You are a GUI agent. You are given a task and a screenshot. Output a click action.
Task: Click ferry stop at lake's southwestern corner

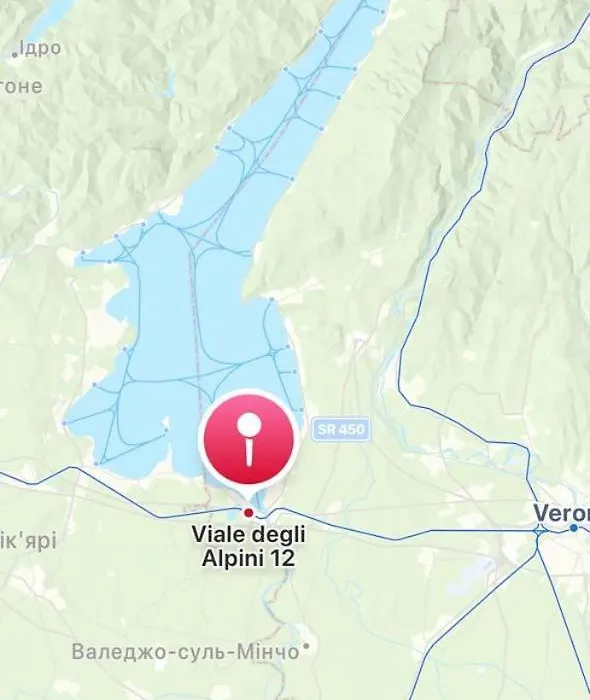pyautogui.click(x=96, y=464)
